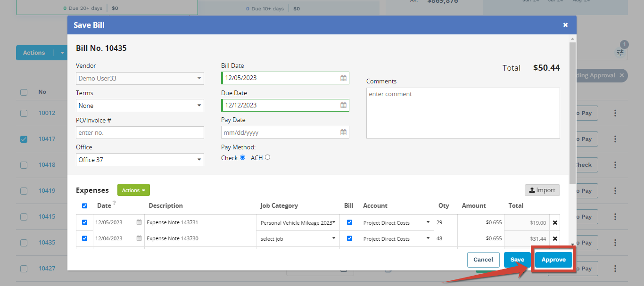The height and width of the screenshot is (286, 644).
Task: Open more options for bill 10417 row
Action: click(615, 139)
